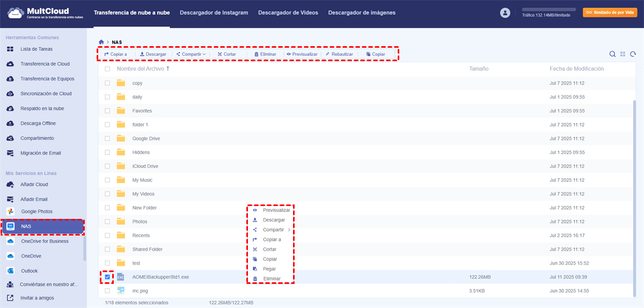Viewport: 644px width, 308px height.
Task: Sort by Nombre del Archivo column
Action: pos(143,69)
